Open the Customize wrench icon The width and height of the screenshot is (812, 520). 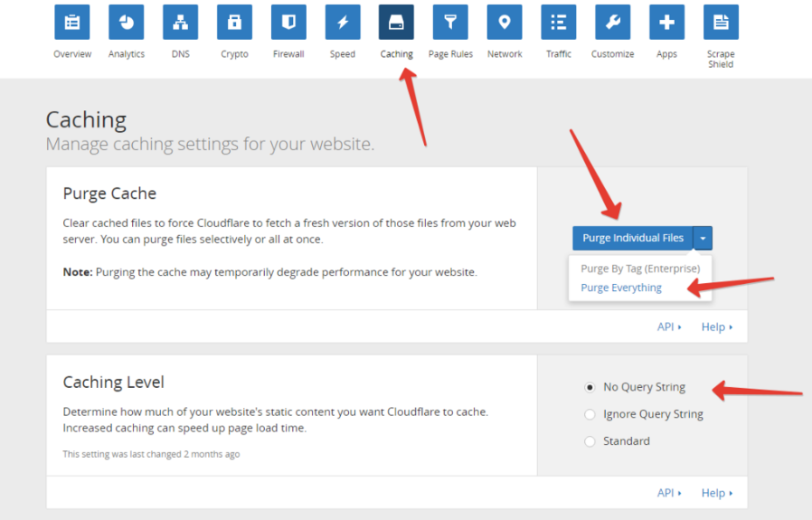613,23
